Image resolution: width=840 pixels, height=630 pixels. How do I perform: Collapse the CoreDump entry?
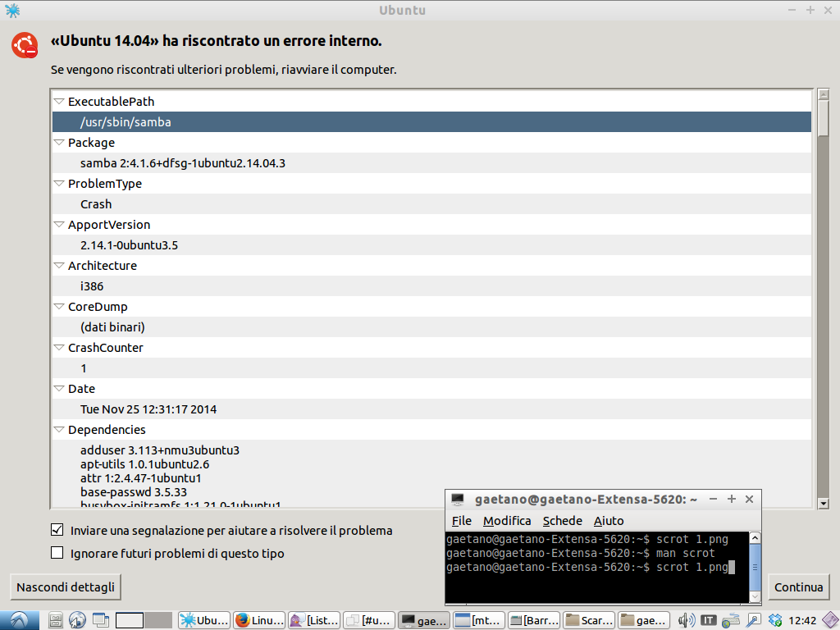(59, 307)
